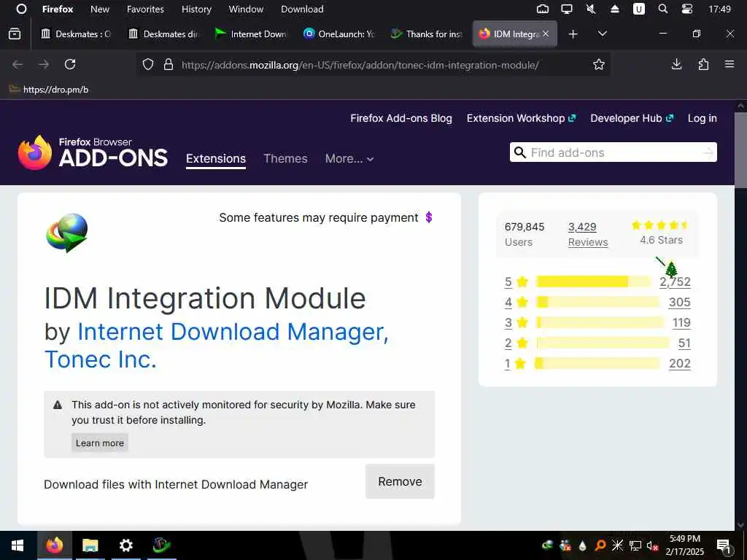Viewport: 747px width, 560px height.
Task: Click the Firefox back arrow
Action: tap(18, 64)
